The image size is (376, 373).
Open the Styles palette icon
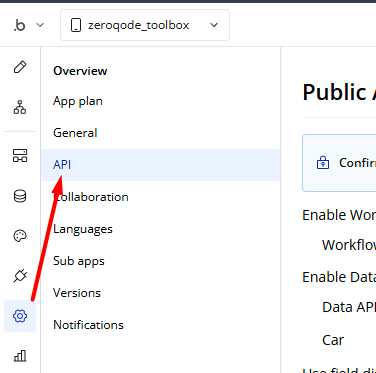20,236
